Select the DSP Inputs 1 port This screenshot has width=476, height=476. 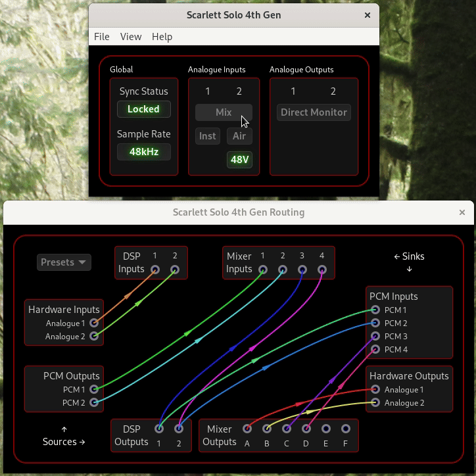click(x=155, y=270)
